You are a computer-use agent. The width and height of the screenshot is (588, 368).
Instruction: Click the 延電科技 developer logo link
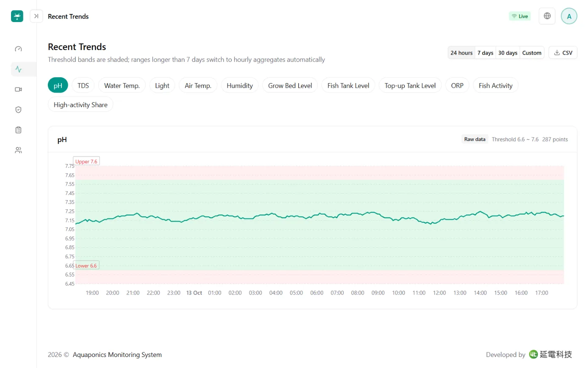[551, 354]
